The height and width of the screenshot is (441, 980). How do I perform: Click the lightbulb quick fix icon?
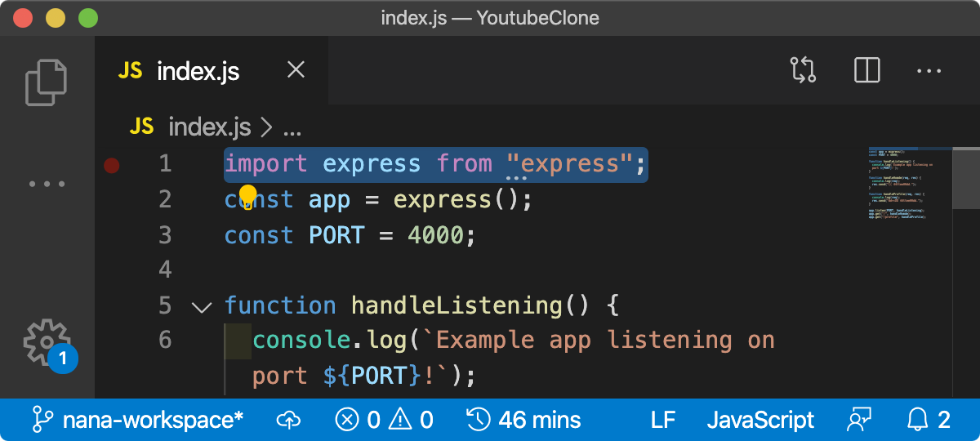[247, 197]
